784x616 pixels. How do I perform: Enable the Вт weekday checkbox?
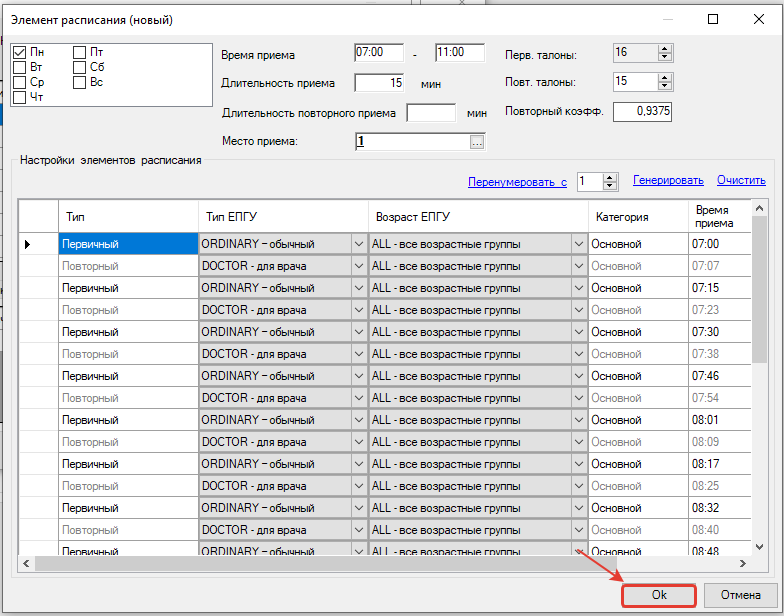pos(20,67)
